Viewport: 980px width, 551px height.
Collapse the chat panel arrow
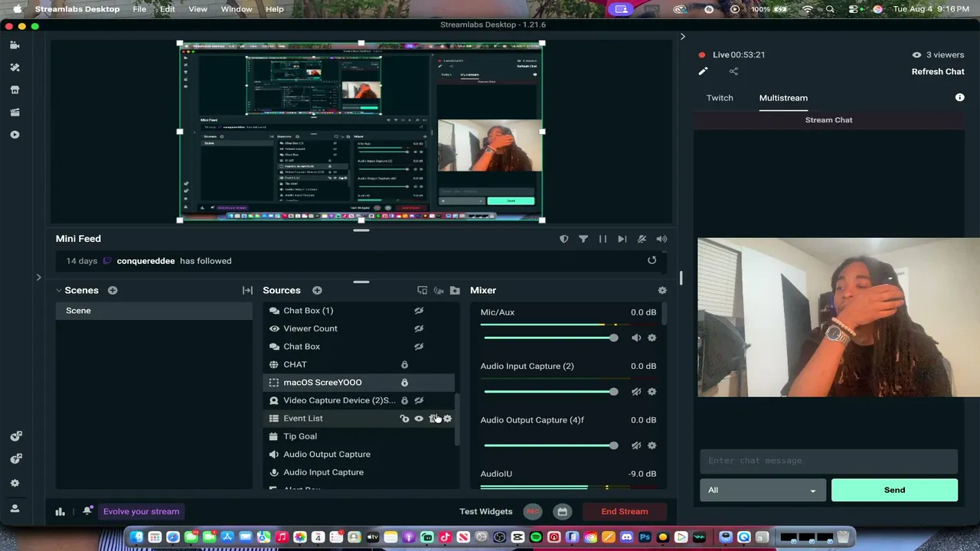click(x=682, y=36)
